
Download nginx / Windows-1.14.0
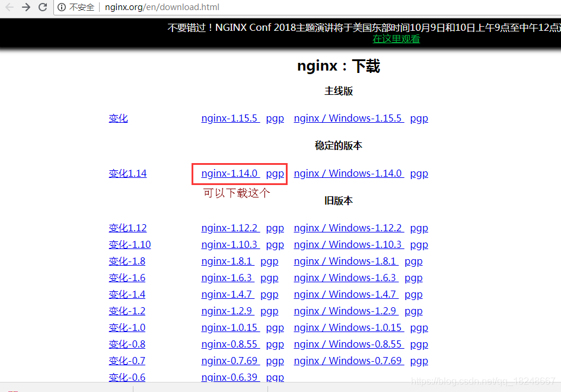349,174
